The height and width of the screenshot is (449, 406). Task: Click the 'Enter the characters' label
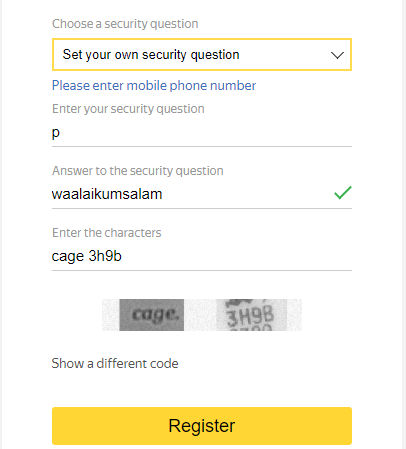point(107,233)
